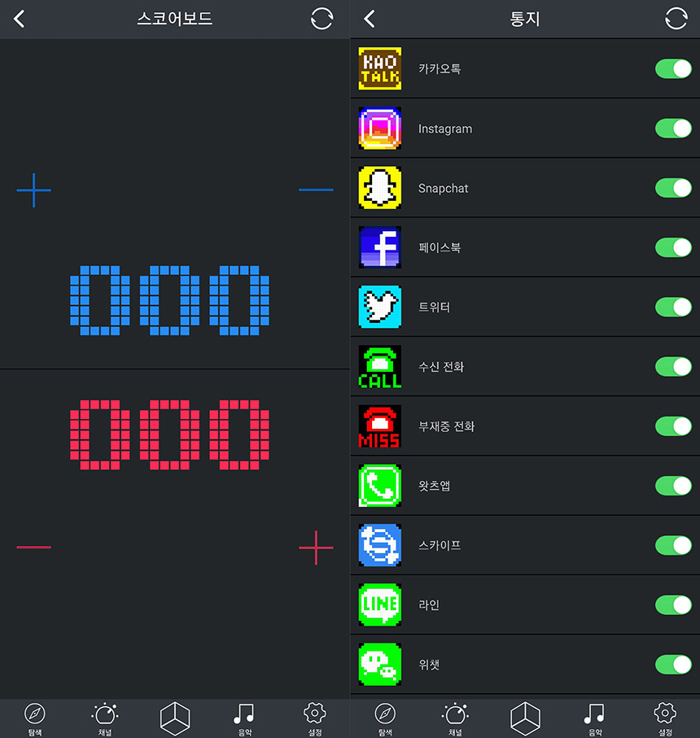Decrease the blue team score

click(x=316, y=190)
